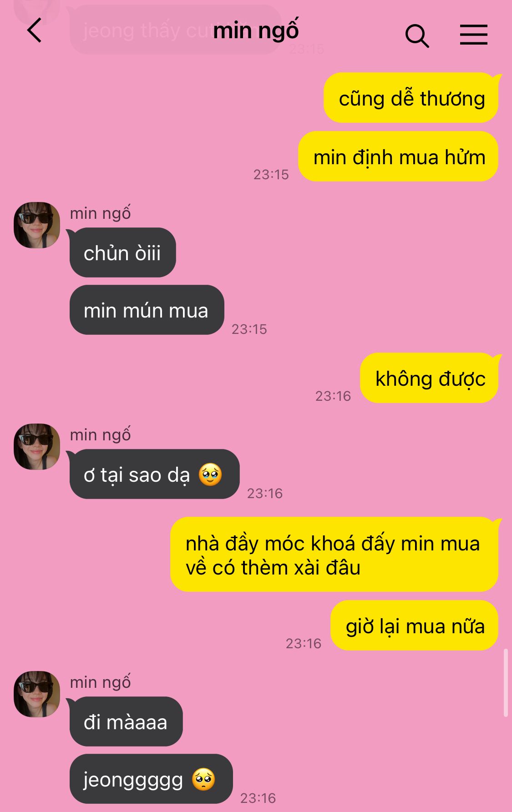This screenshot has height=812, width=512.
Task: Select the 'jeonggggg' message bubble
Action: [151, 779]
